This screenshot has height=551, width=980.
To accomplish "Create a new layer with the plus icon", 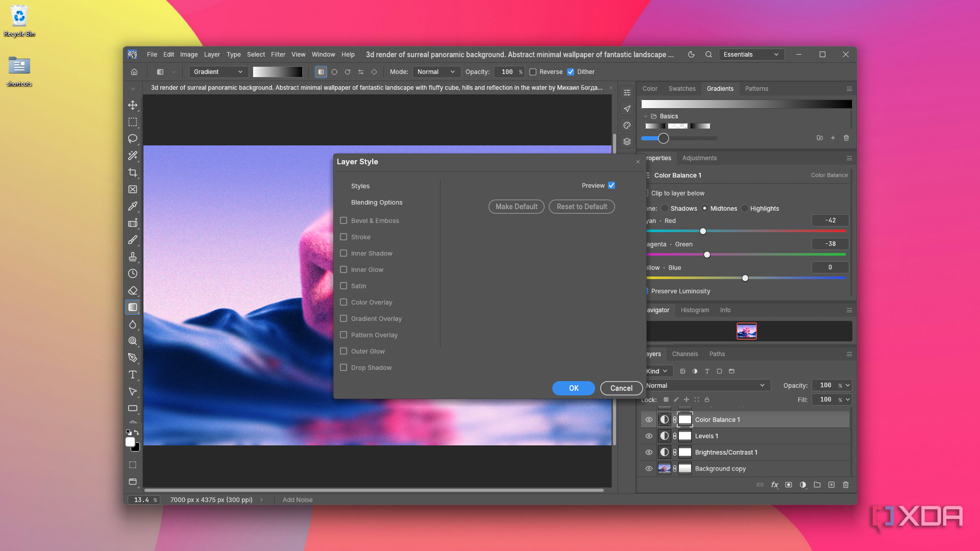I will click(x=831, y=485).
